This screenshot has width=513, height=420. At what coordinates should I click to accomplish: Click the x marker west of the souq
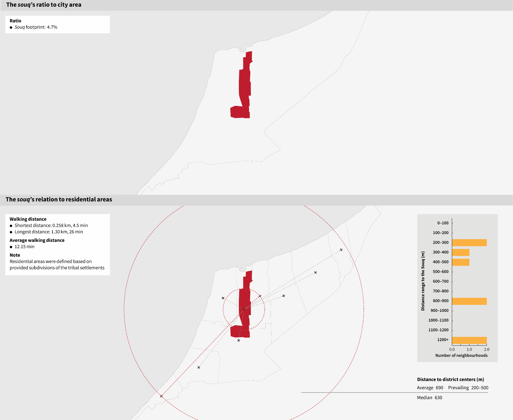point(223,298)
